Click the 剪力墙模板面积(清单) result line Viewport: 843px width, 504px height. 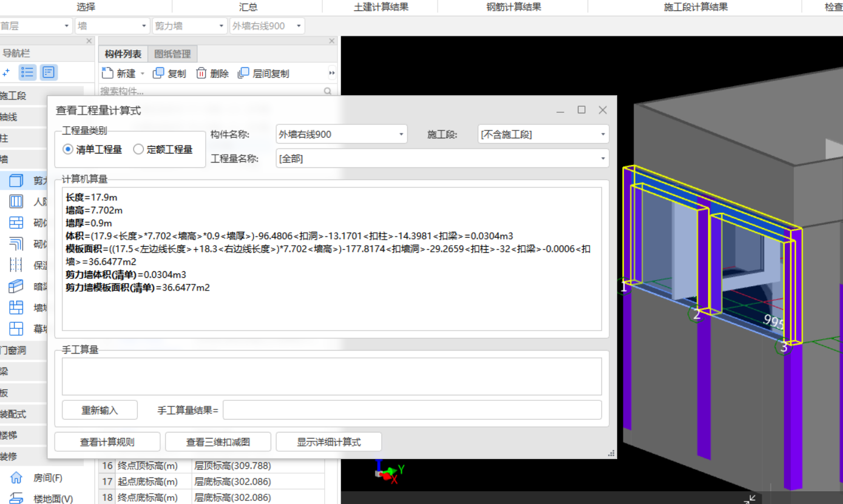coord(138,287)
